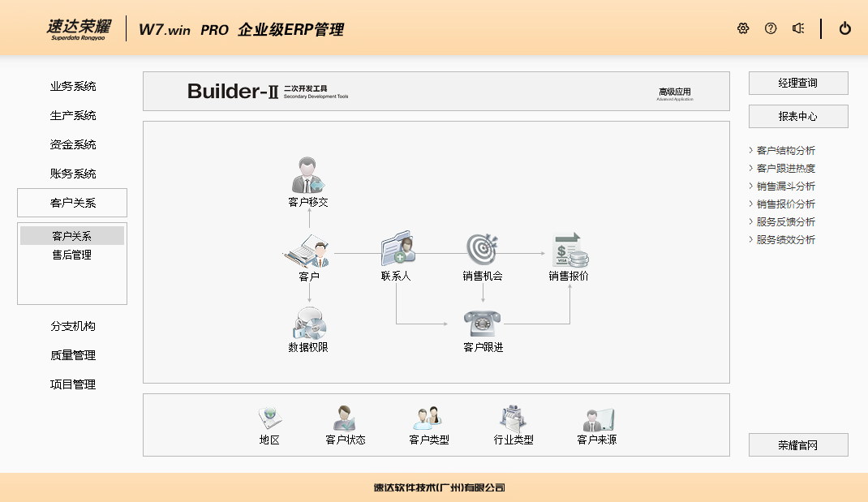This screenshot has width=868, height=502.
Task: Expand the 资金系统 sidebar section
Action: coord(72,144)
